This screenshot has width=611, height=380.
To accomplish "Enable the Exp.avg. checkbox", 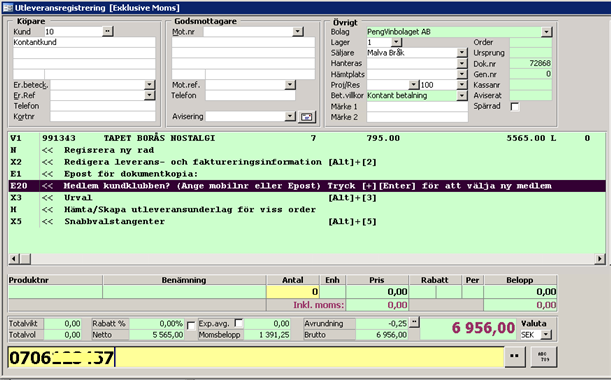I will pyautogui.click(x=238, y=323).
